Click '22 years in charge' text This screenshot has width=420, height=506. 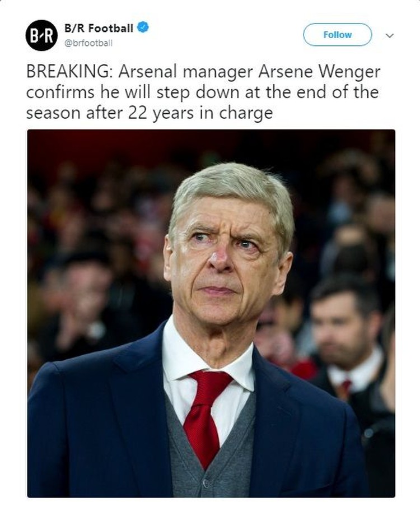(200, 114)
